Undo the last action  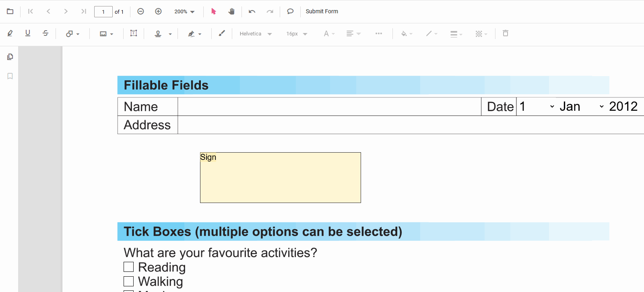(252, 11)
